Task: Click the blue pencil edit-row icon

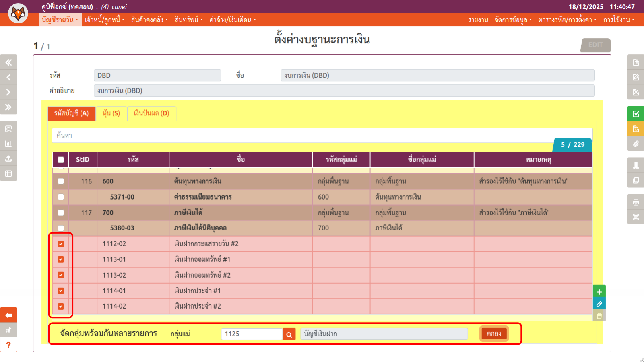Action: click(x=599, y=304)
